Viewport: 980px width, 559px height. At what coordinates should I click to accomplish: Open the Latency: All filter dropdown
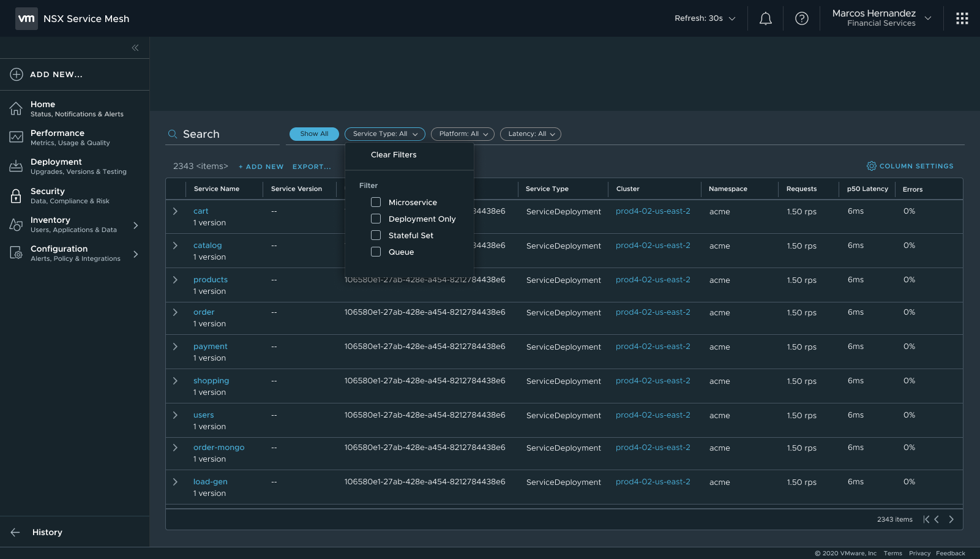(531, 134)
